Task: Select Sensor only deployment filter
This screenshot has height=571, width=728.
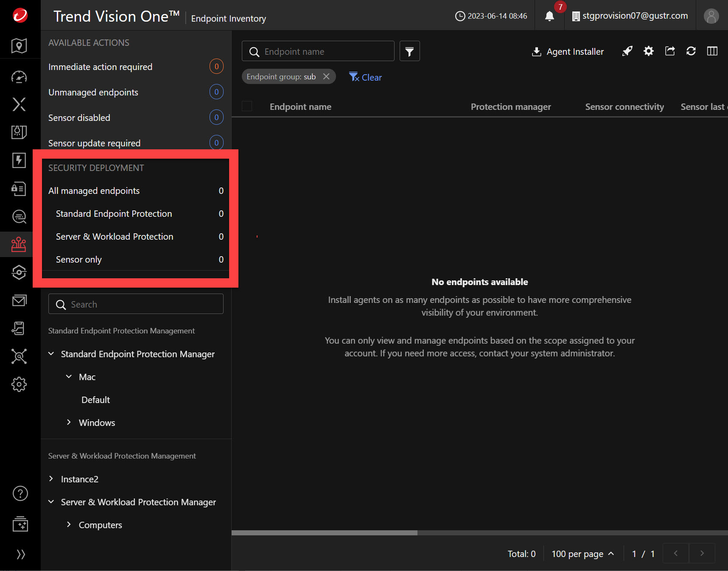Action: tap(79, 260)
